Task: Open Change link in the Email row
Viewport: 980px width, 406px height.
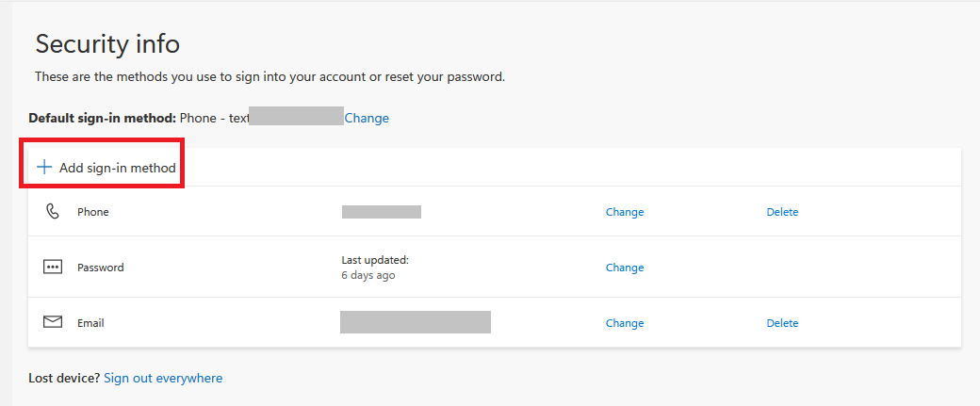Action: tap(624, 323)
